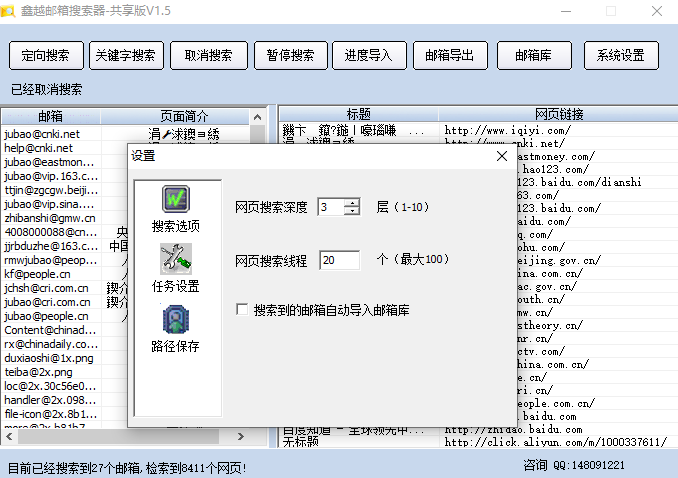Click the 咨询 QQ:148091221 status text
Screen dimensions: 678x478
[x=574, y=465]
